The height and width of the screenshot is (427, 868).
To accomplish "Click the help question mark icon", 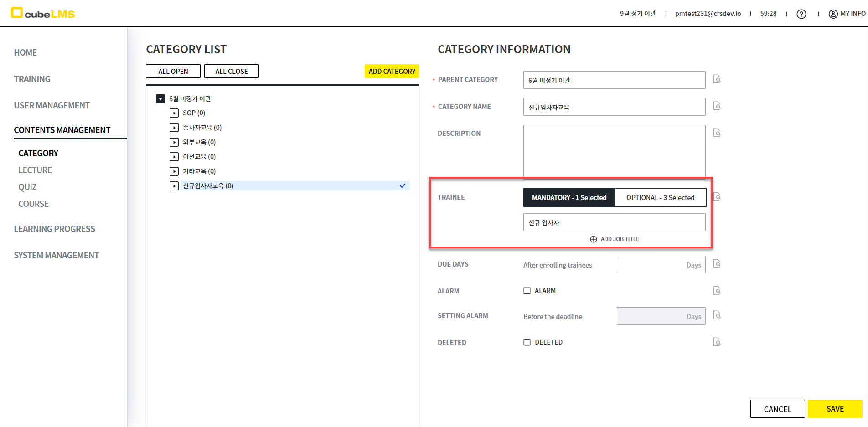I will click(x=801, y=14).
